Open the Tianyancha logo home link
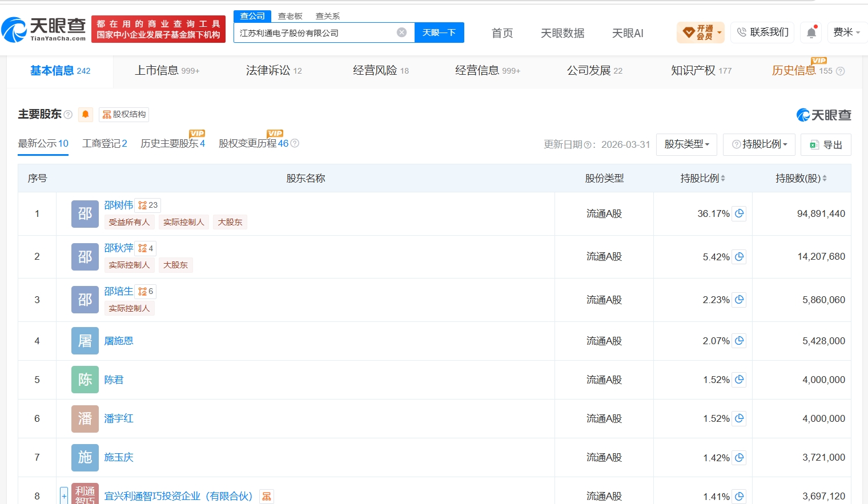 point(43,29)
